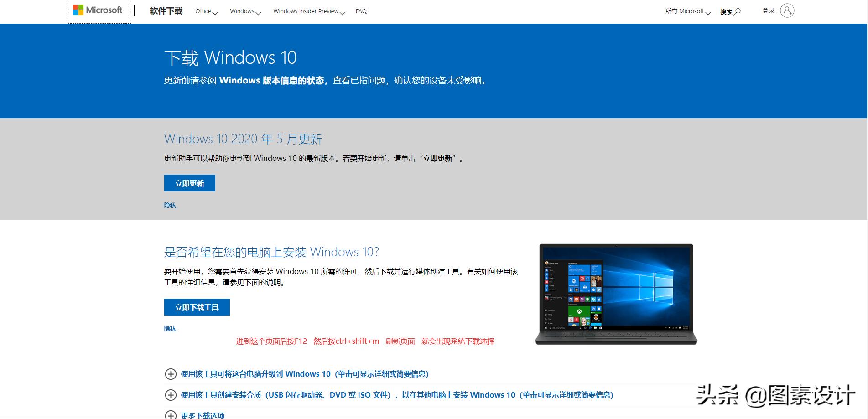Open the 所有 Microsoft dropdown
The image size is (868, 419).
coord(688,11)
